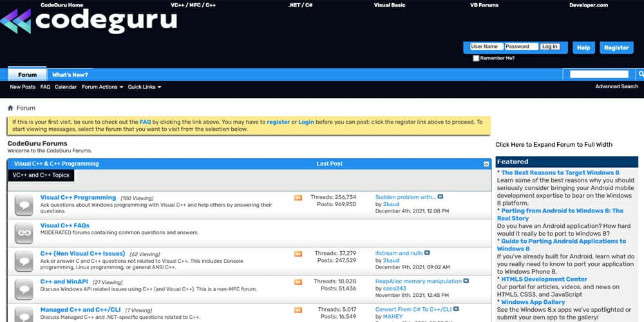Click the search magnifier icon
The width and height of the screenshot is (644, 322).
[640, 74]
